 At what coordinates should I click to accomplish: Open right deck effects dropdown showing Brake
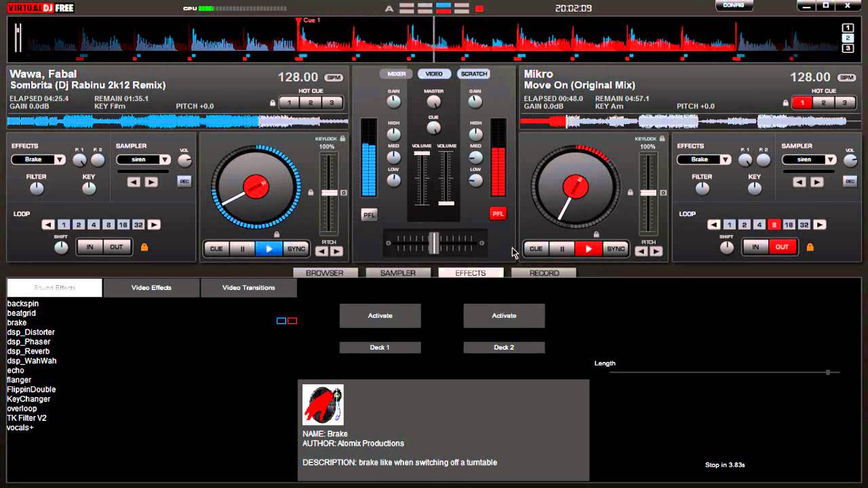(x=705, y=159)
